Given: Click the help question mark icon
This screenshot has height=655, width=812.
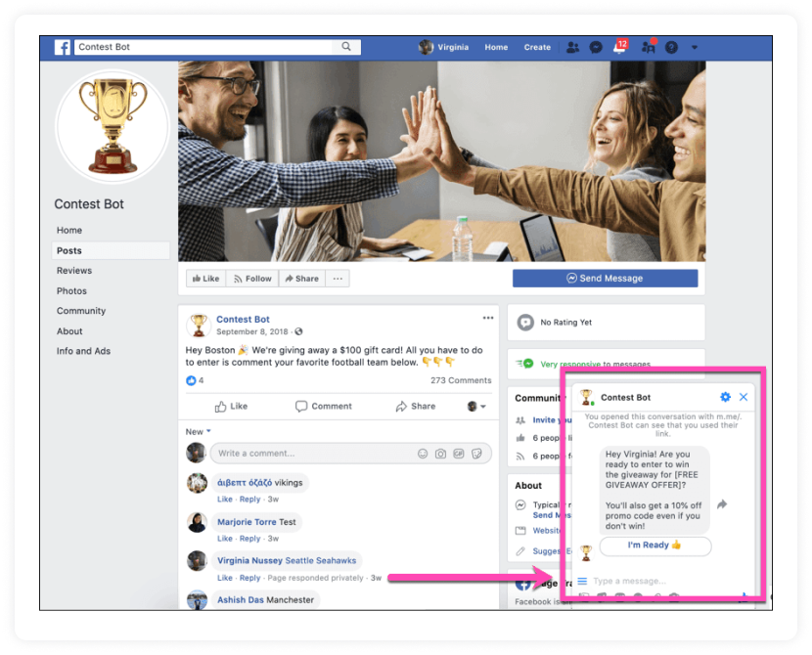Looking at the screenshot, I should click(671, 46).
